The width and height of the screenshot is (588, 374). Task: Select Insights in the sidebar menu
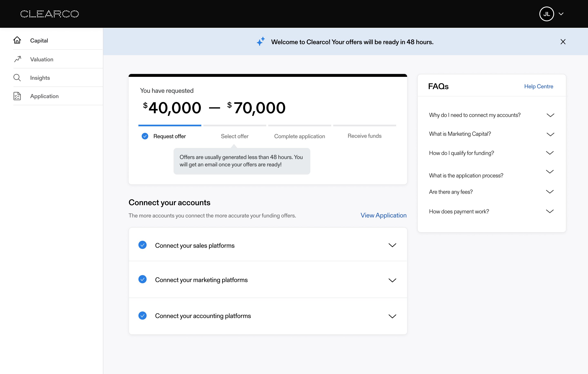tap(40, 78)
